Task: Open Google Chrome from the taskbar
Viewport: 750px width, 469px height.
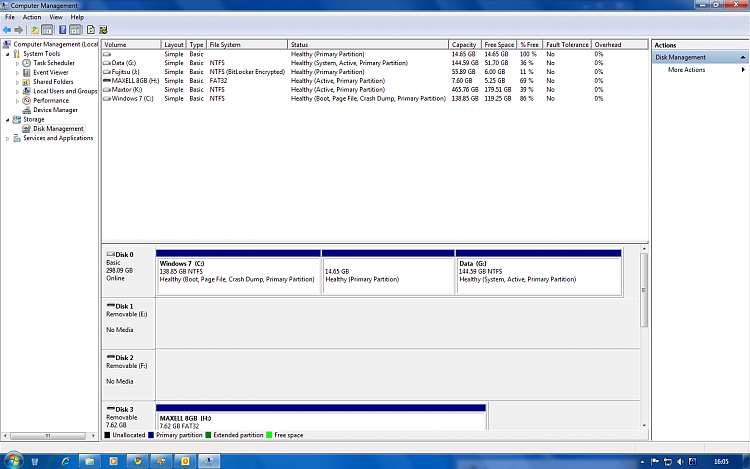Action: (x=138, y=461)
